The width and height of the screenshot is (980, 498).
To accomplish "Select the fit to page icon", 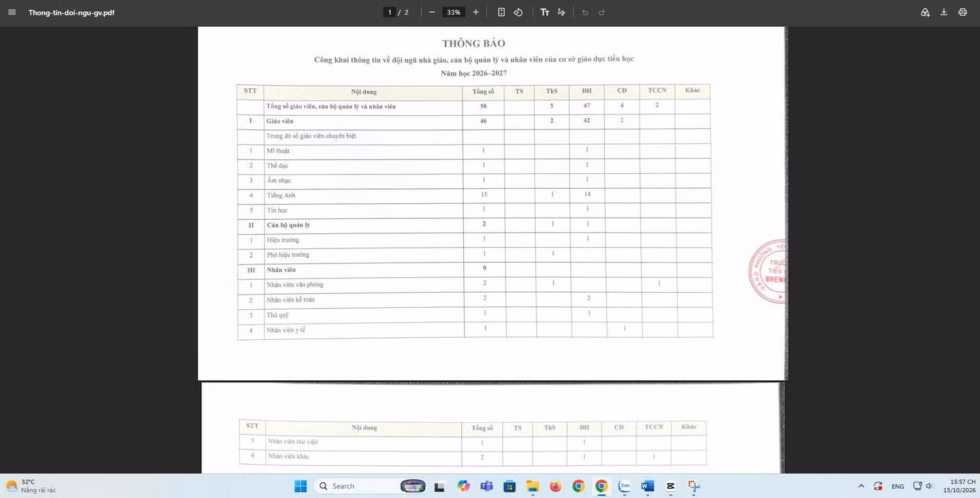I will pyautogui.click(x=501, y=12).
